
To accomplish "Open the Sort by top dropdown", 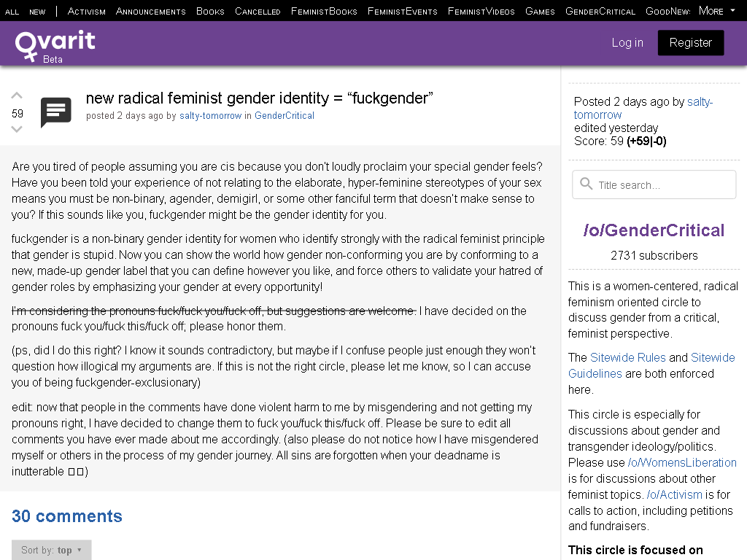I will pyautogui.click(x=52, y=550).
